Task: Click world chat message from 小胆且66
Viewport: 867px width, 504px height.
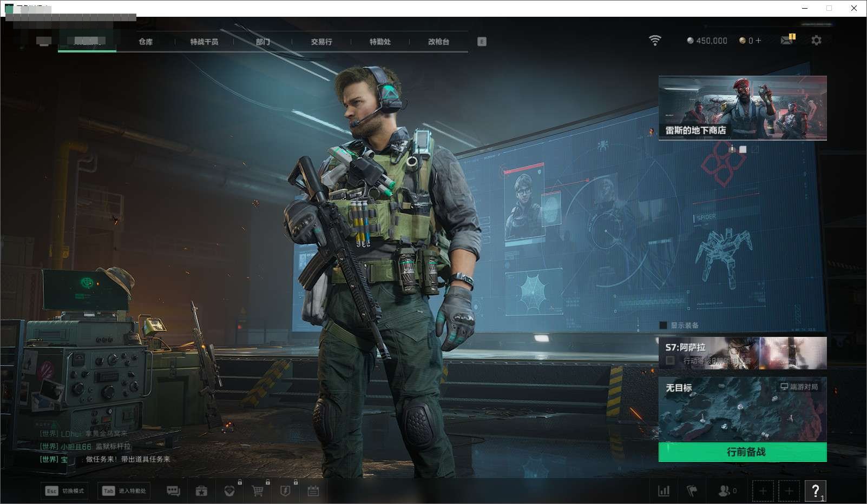Action: [86, 447]
